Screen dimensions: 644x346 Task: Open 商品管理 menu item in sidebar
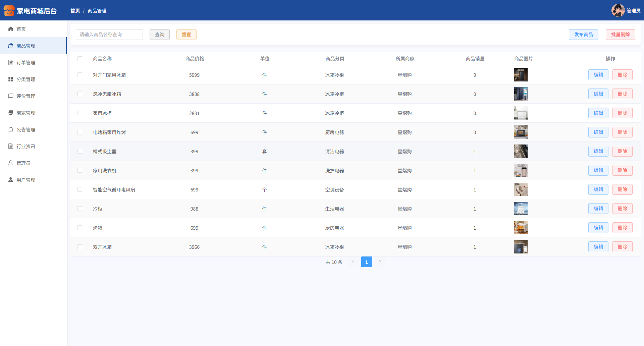(x=26, y=46)
